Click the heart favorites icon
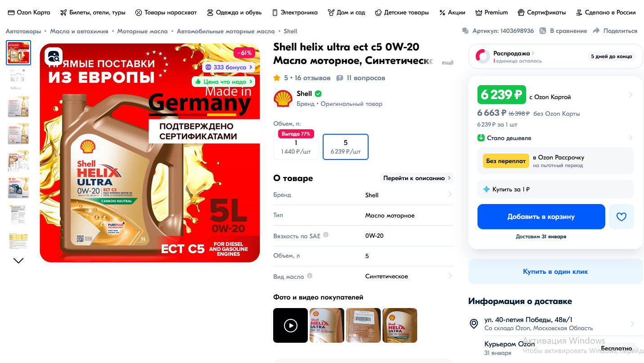Screen dimensions: 644x363 pos(621,217)
